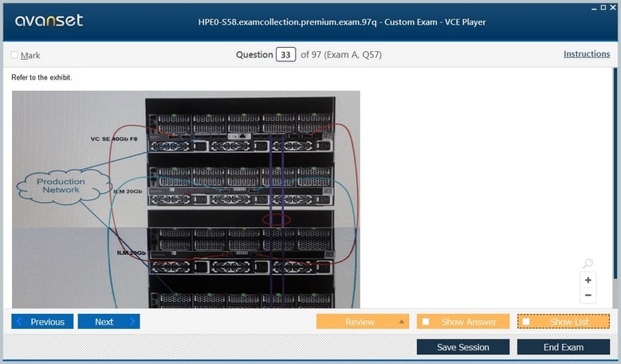Image resolution: width=621 pixels, height=364 pixels.
Task: Click End Exam
Action: [x=564, y=347]
